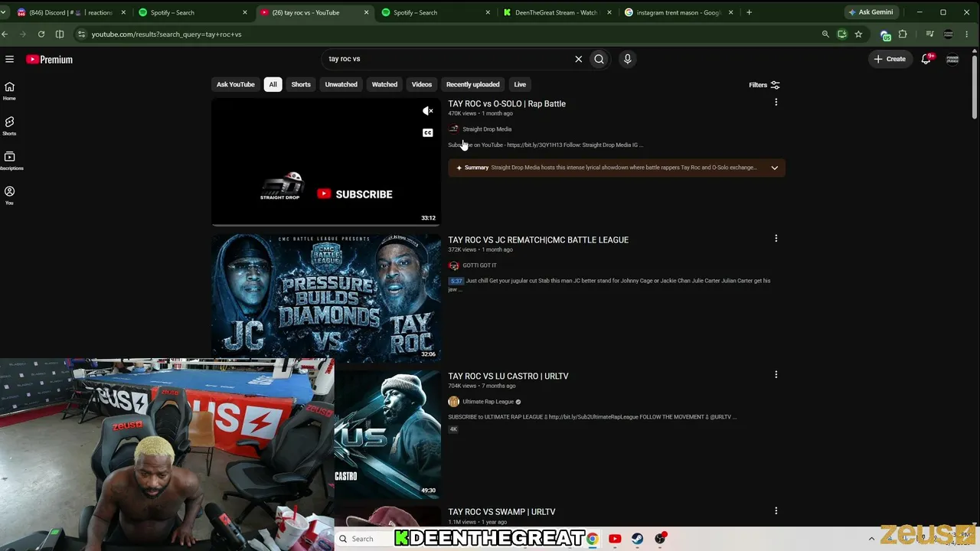980x551 pixels.
Task: Open Chrome zoom magnifier in address bar
Action: 825,34
